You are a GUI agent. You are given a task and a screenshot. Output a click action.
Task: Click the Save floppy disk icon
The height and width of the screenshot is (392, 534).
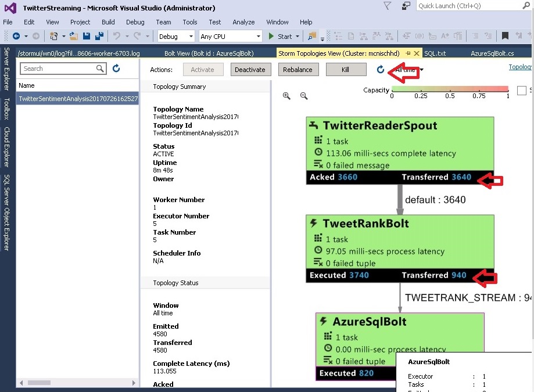click(87, 36)
